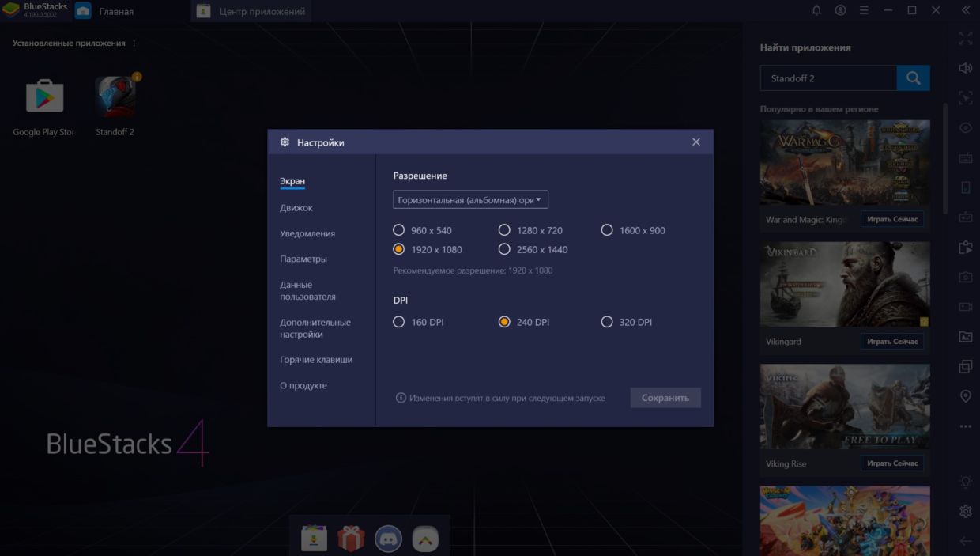Click the scan frame icon in right toolbar

[x=965, y=98]
